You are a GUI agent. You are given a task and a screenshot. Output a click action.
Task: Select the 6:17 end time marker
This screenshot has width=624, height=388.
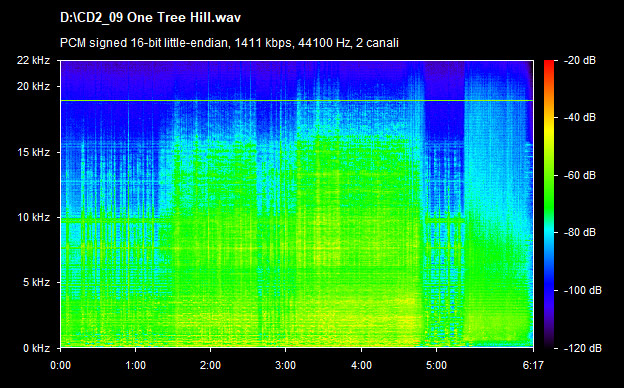point(533,365)
